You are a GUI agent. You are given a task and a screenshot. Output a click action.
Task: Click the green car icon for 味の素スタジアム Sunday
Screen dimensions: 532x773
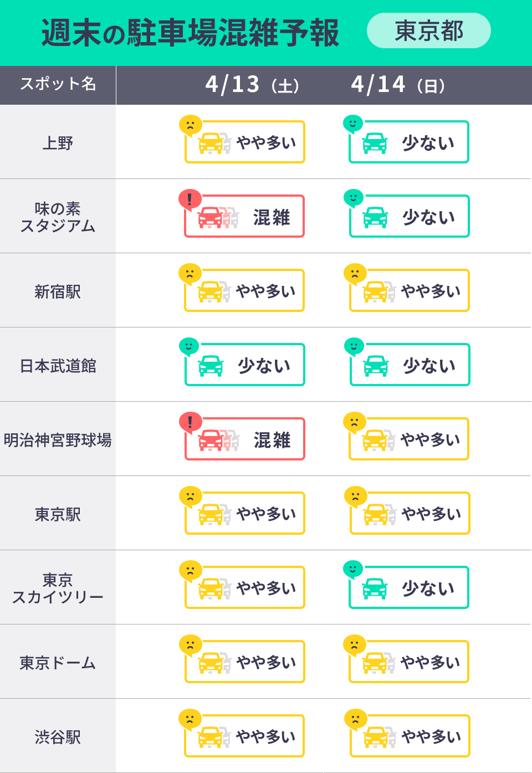pyautogui.click(x=375, y=217)
